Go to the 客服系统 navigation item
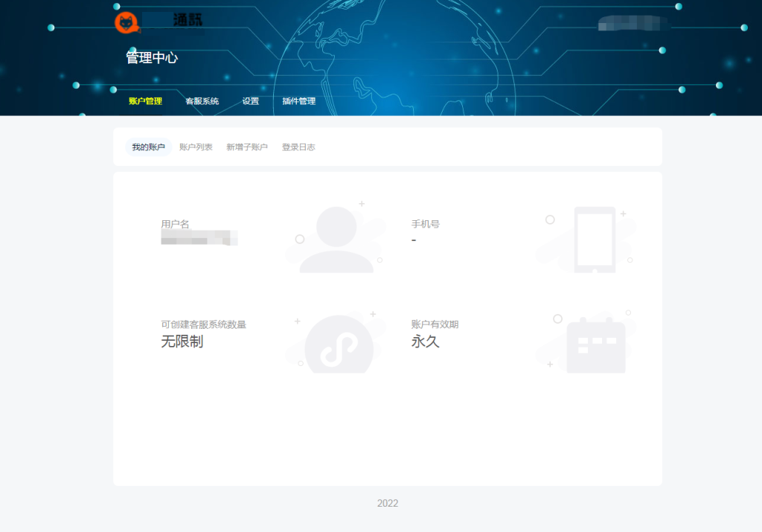The height and width of the screenshot is (532, 762). pos(202,101)
